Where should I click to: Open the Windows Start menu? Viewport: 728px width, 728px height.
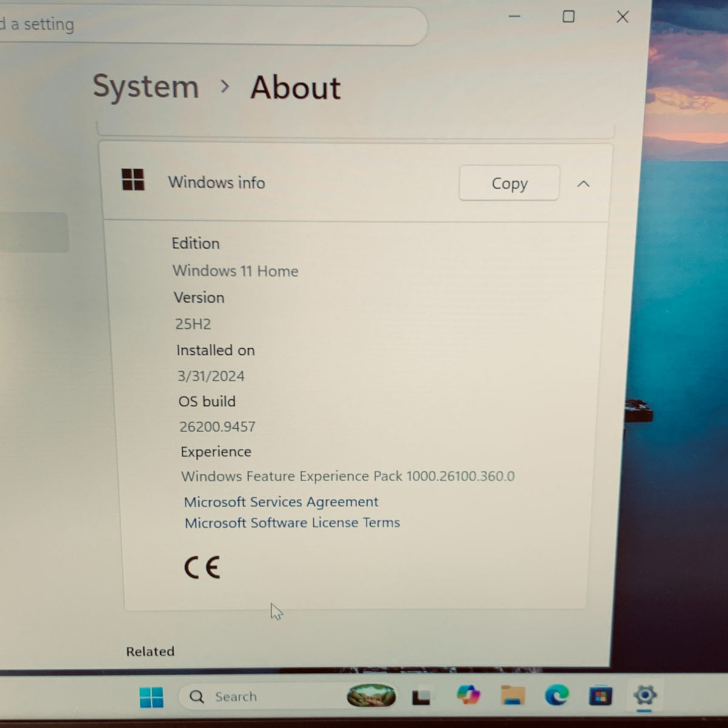[x=151, y=697]
